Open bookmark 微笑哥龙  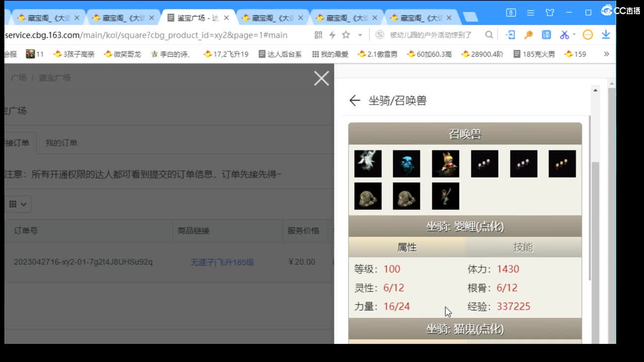pyautogui.click(x=123, y=54)
